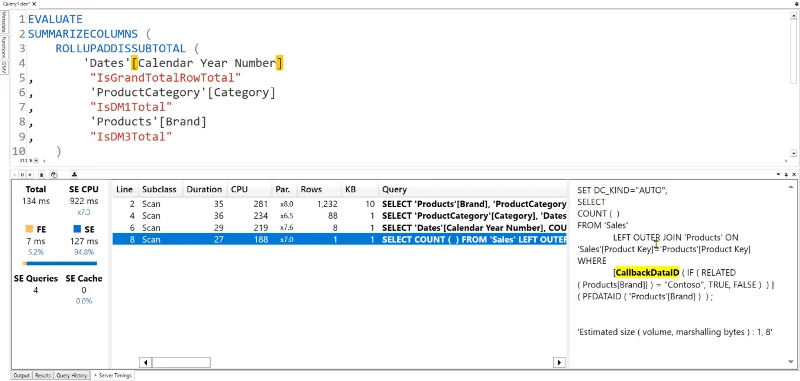Click SET DC_KIND="AUTO" line
This screenshot has width=800, height=381.
[x=622, y=190]
